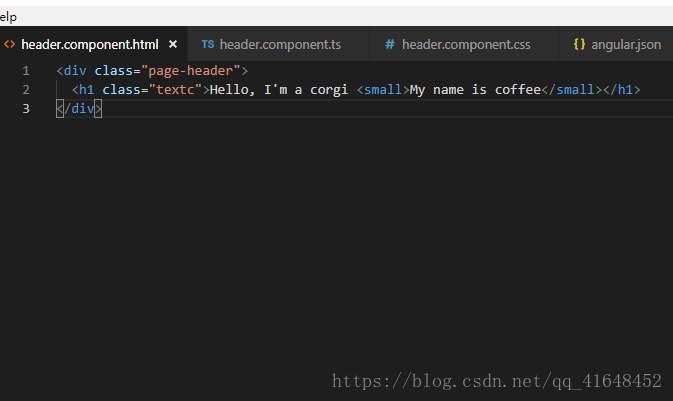This screenshot has width=673, height=401.
Task: Click the "textc" class attribute value
Action: click(175, 90)
